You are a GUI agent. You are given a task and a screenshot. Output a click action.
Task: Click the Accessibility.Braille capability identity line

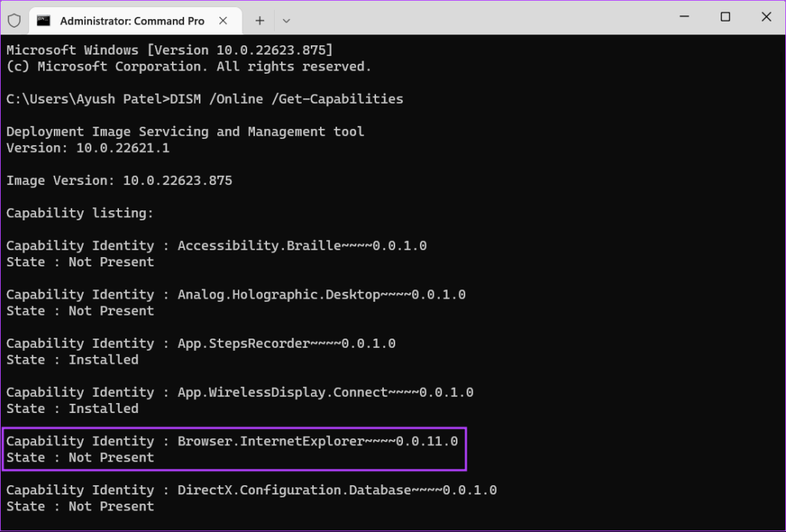click(216, 246)
